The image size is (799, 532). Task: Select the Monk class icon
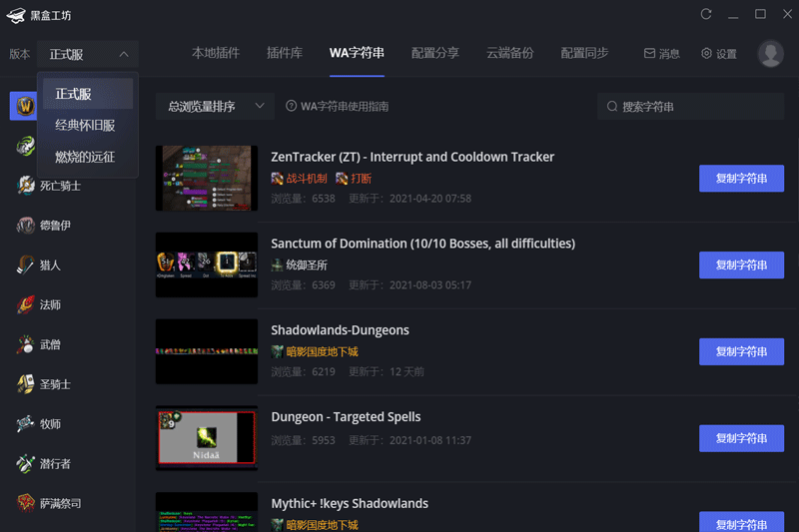coord(26,345)
